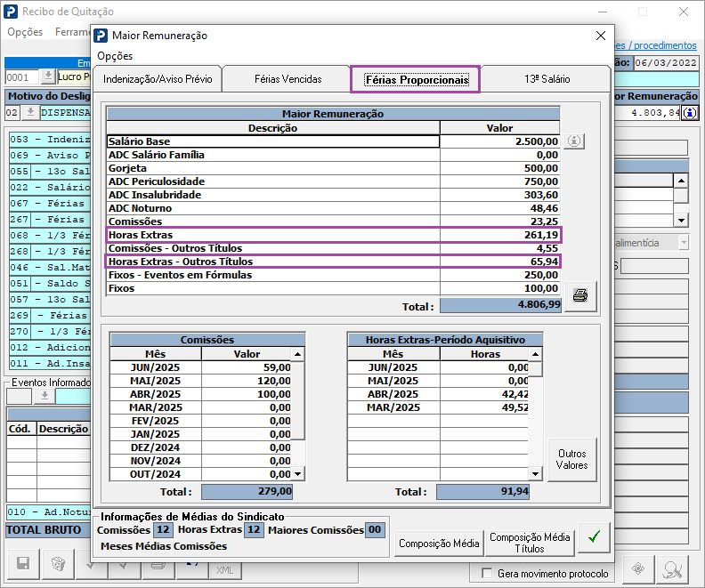This screenshot has width=705, height=588.
Task: Click the Comissões months field showing 12
Action: tap(163, 529)
